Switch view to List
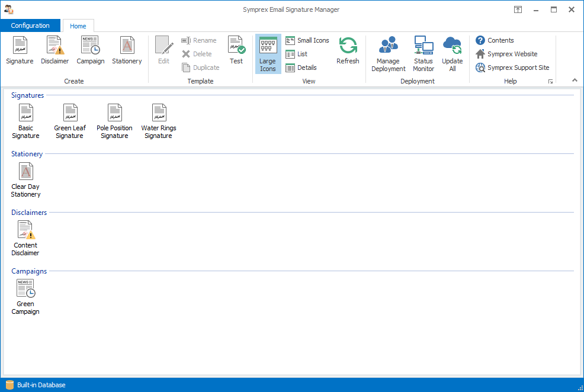 click(297, 54)
